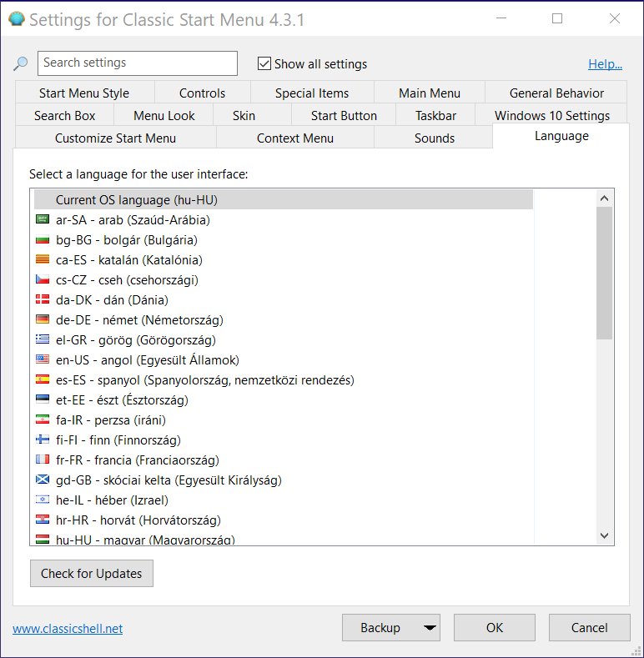The height and width of the screenshot is (658, 644).
Task: Select ar-SA - arab row
Action: coord(284,219)
